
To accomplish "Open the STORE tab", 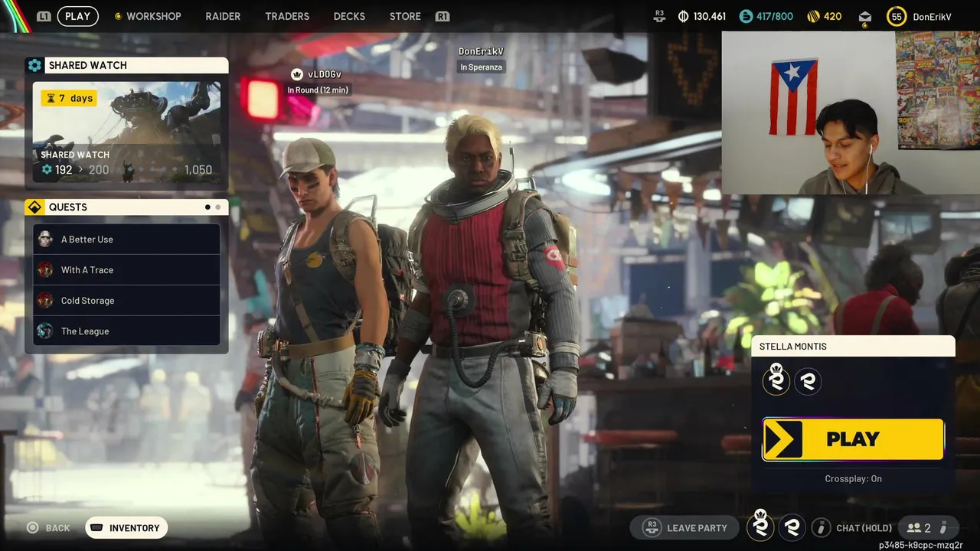I will coord(405,16).
